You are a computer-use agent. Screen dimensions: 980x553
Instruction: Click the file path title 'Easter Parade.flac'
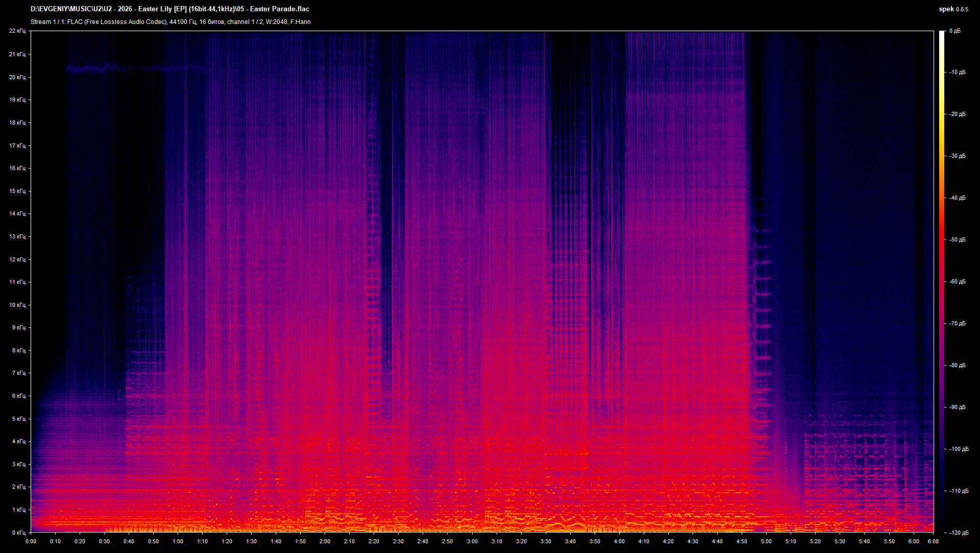[x=280, y=9]
